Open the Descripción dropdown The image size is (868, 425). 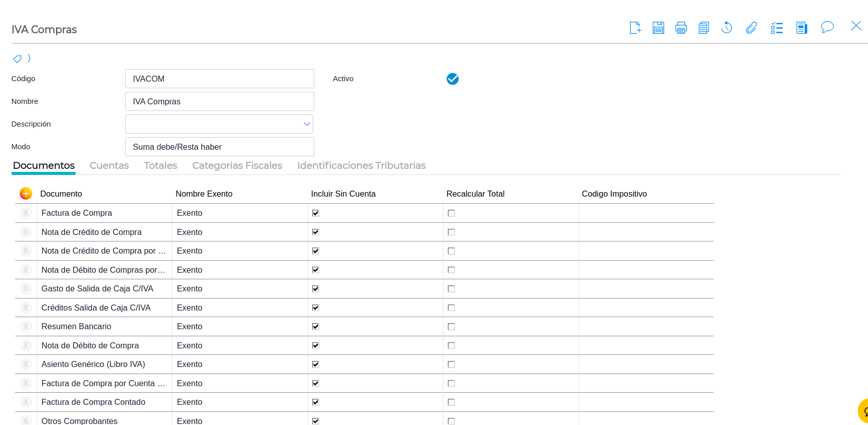[307, 124]
